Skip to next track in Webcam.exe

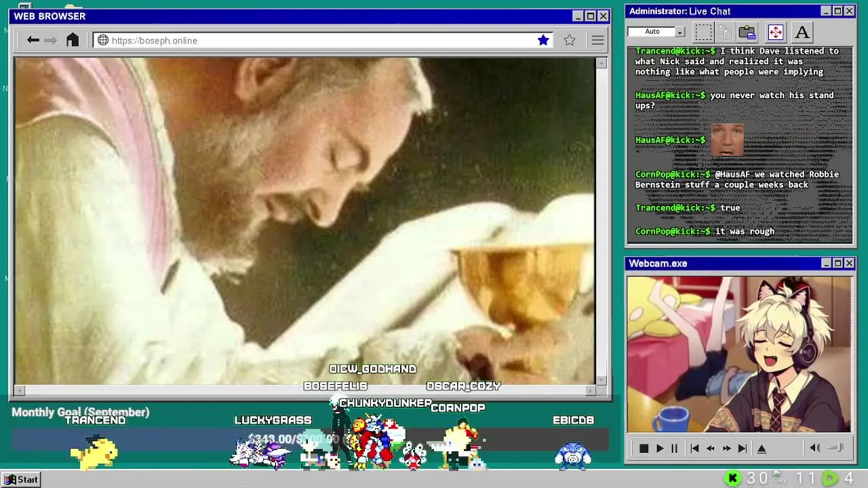click(743, 448)
